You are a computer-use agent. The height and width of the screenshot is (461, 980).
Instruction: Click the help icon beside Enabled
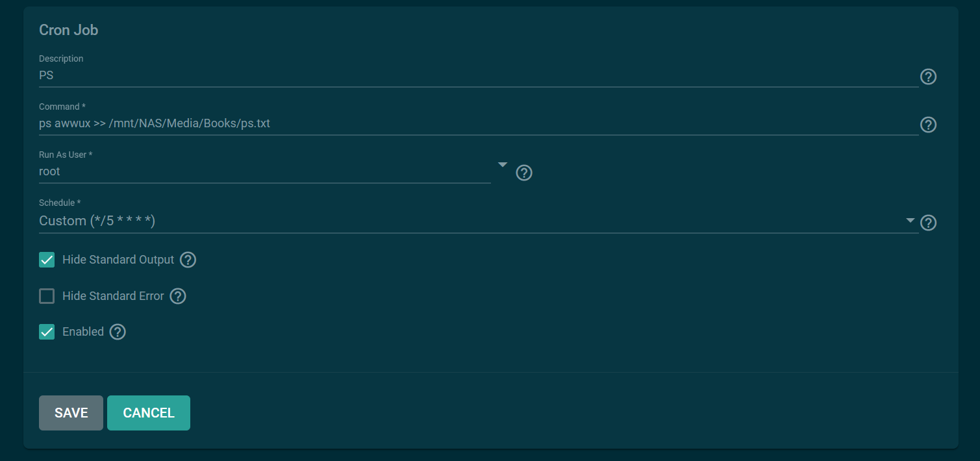click(117, 332)
